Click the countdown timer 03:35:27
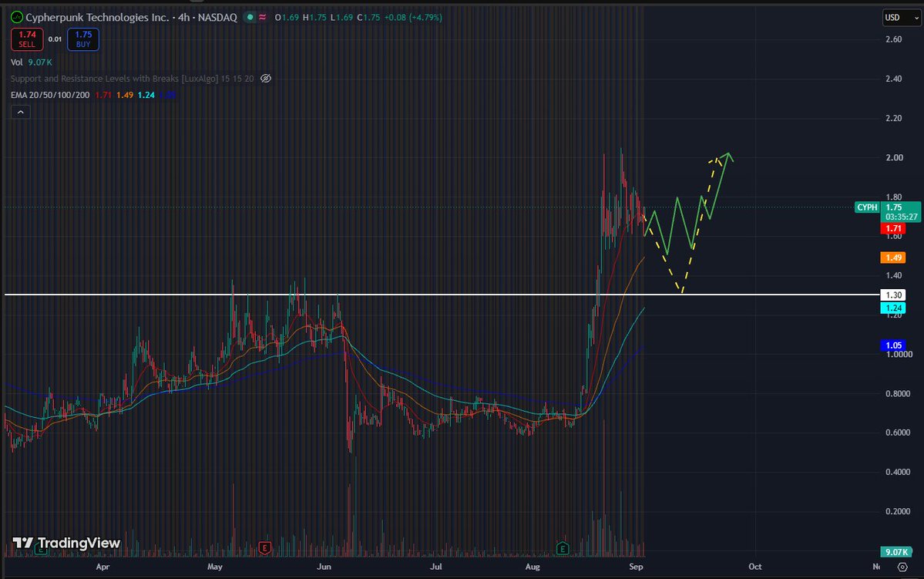Viewport: 924px width, 579px height. coord(901,217)
